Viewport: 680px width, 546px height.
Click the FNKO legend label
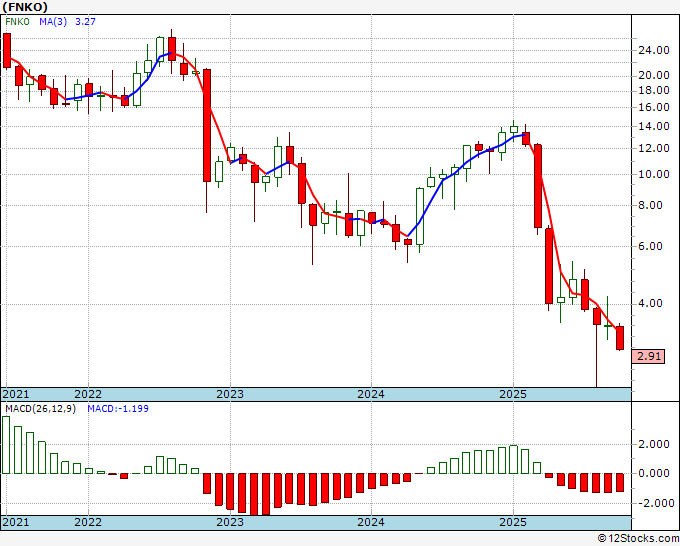[x=17, y=22]
